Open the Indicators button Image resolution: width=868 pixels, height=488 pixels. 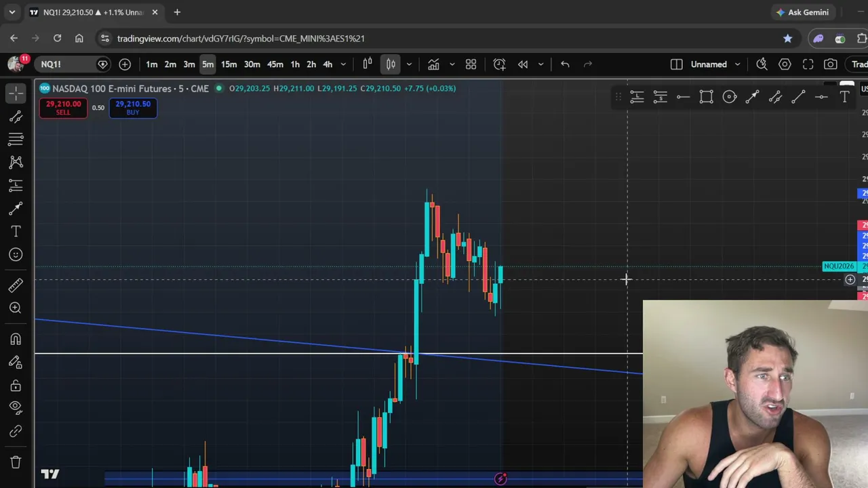coord(433,64)
